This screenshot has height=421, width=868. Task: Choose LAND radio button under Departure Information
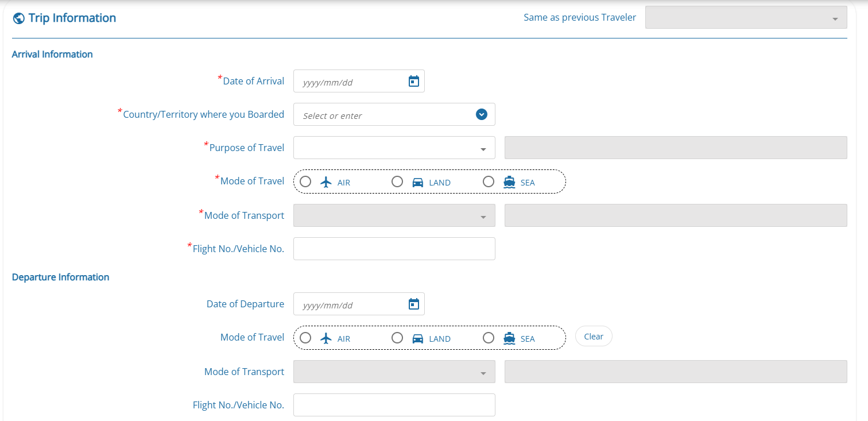[397, 338]
